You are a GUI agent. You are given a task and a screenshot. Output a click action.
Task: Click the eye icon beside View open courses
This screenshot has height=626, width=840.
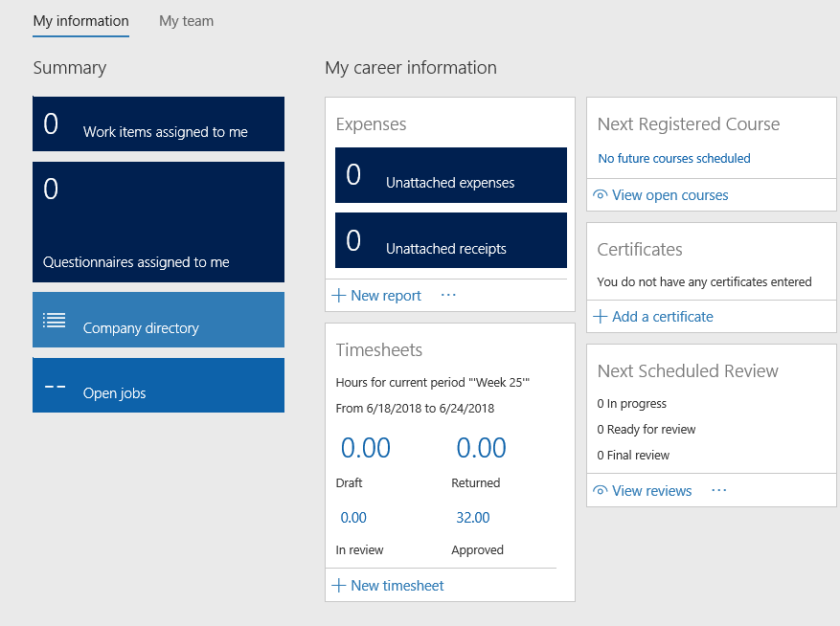(601, 195)
